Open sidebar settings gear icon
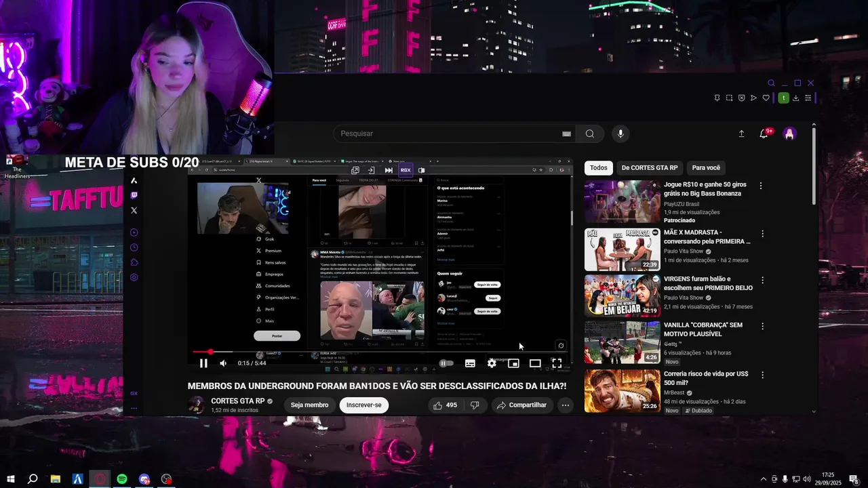 point(134,277)
